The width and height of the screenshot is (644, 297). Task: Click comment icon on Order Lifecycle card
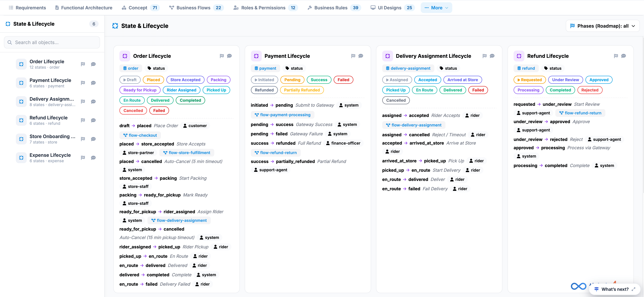click(x=229, y=56)
